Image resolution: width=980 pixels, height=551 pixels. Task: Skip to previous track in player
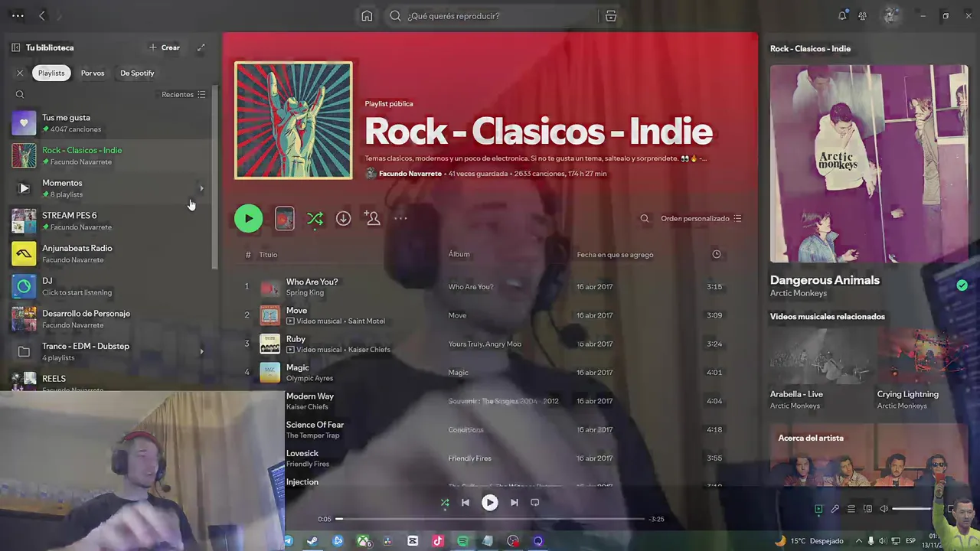pos(465,503)
